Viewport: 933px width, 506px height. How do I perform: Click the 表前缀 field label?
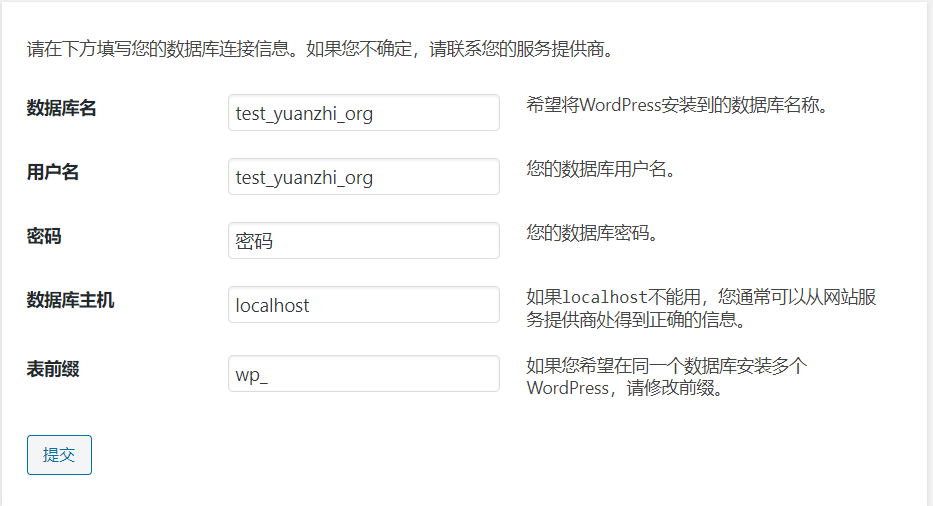[x=52, y=369]
